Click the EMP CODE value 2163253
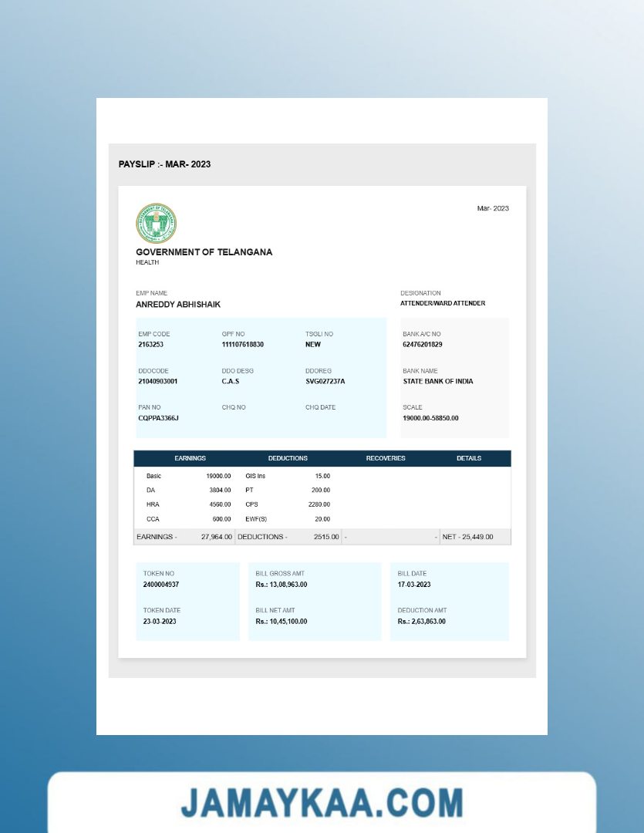 coord(151,345)
